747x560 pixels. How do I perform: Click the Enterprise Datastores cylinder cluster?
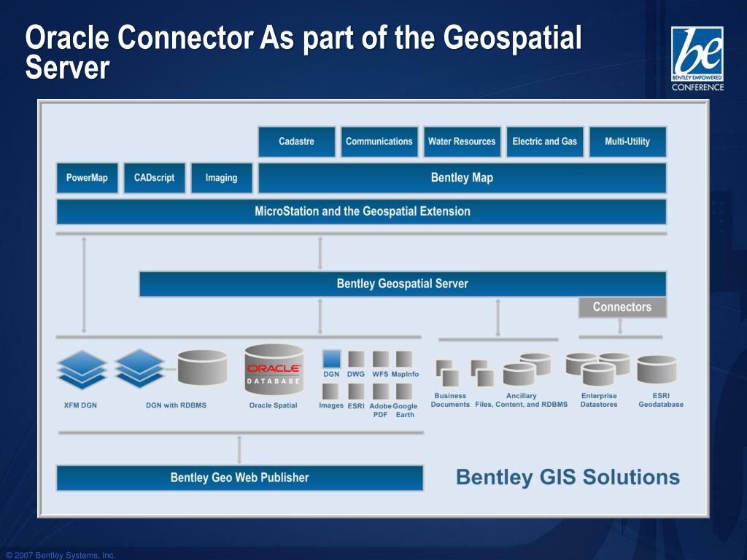(x=598, y=369)
